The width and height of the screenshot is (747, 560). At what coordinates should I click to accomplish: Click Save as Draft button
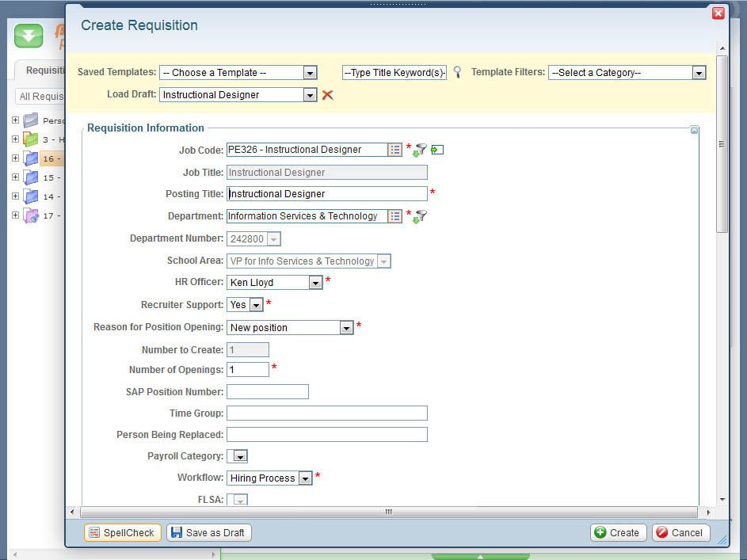[x=209, y=533]
